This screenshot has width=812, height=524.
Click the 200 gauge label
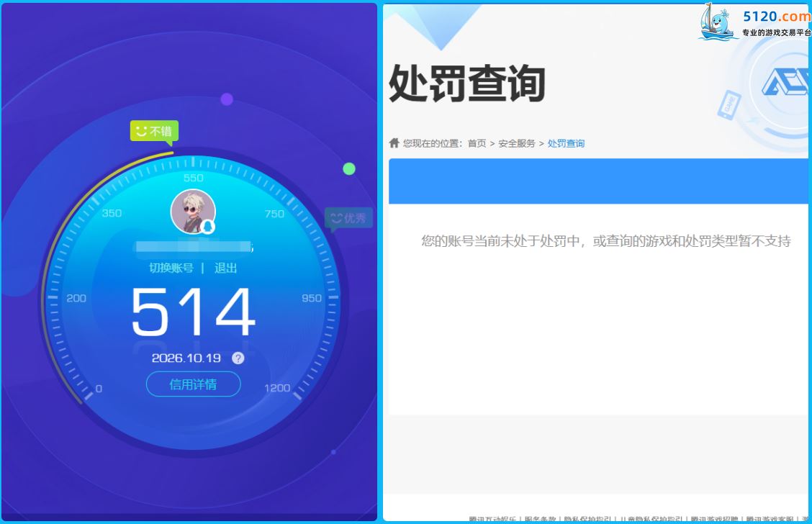pos(76,298)
